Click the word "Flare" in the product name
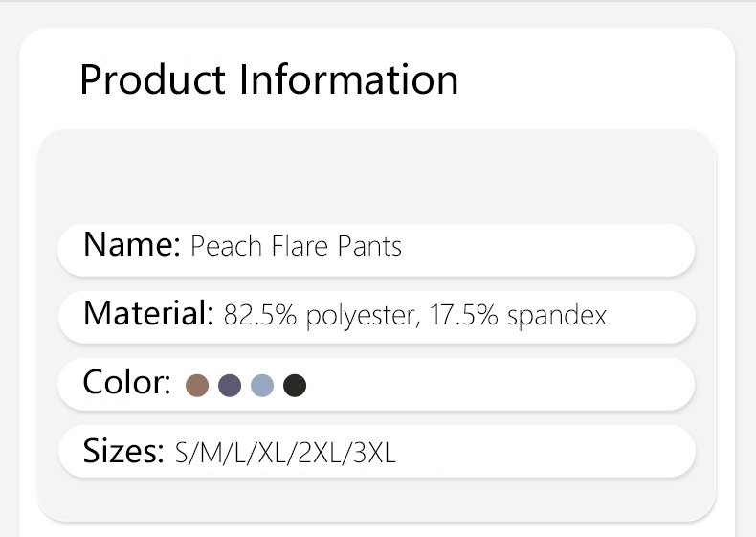The width and height of the screenshot is (756, 537). (300, 247)
